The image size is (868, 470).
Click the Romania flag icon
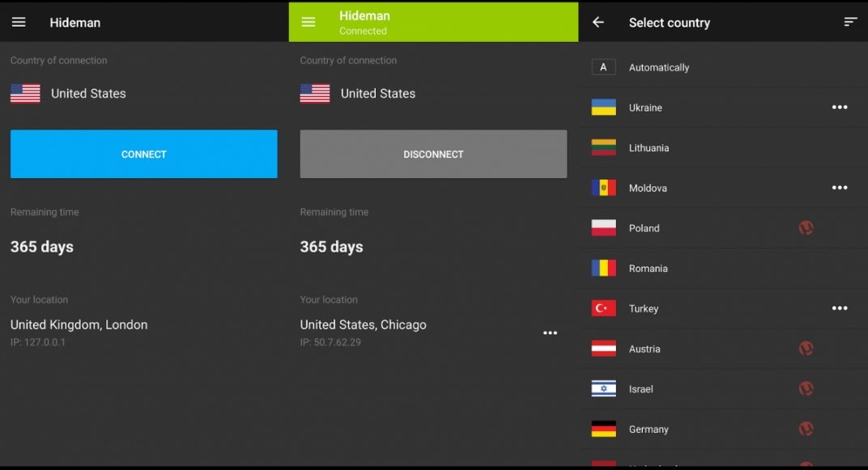(603, 269)
